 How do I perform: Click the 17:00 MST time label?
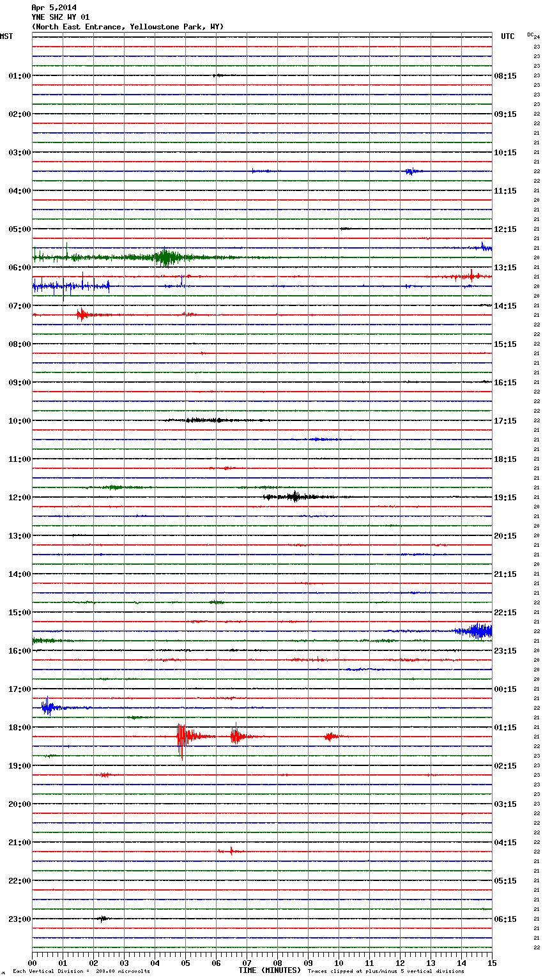(20, 689)
